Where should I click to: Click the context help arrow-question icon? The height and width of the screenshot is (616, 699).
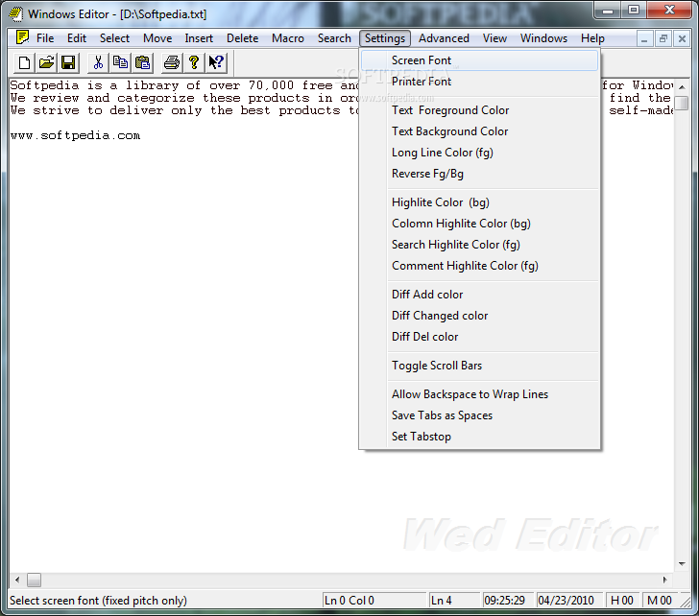coord(216,62)
